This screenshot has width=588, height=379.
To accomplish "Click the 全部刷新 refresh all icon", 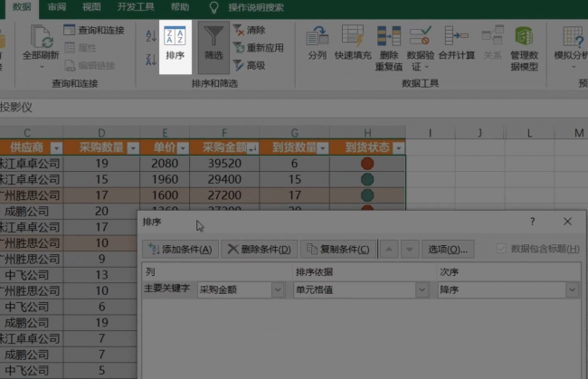I will [x=41, y=36].
